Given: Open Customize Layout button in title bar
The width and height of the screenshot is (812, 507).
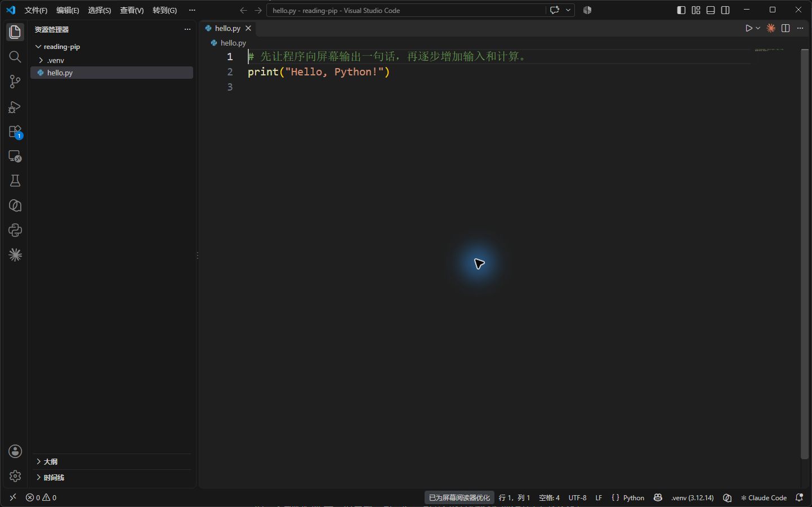Looking at the screenshot, I should [696, 10].
